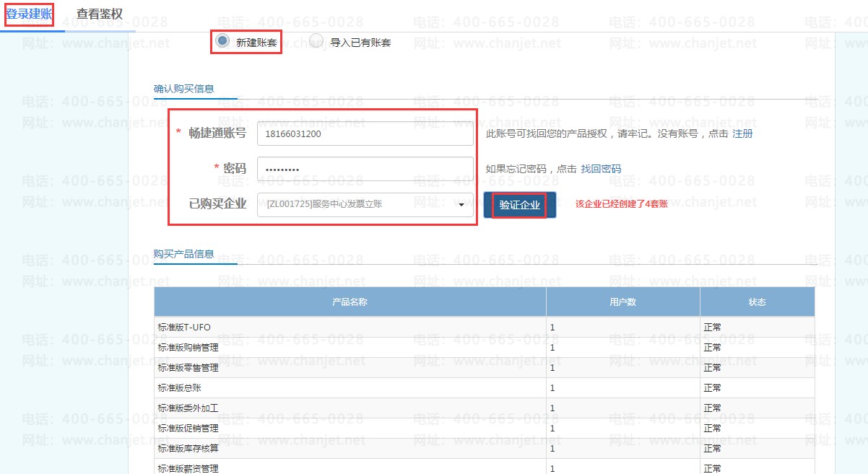This screenshot has height=474, width=868.
Task: Select the 标准版库存核算 row
Action: point(485,448)
